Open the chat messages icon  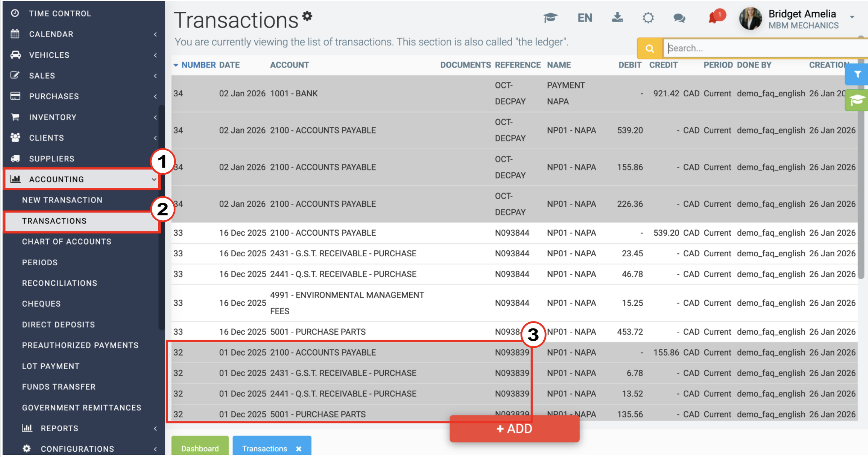tap(679, 17)
